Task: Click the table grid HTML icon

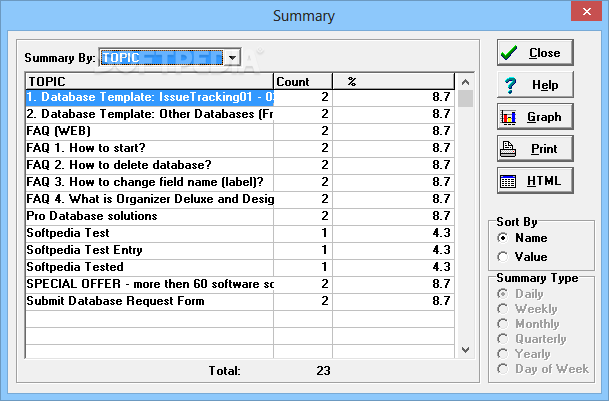Action: point(508,181)
